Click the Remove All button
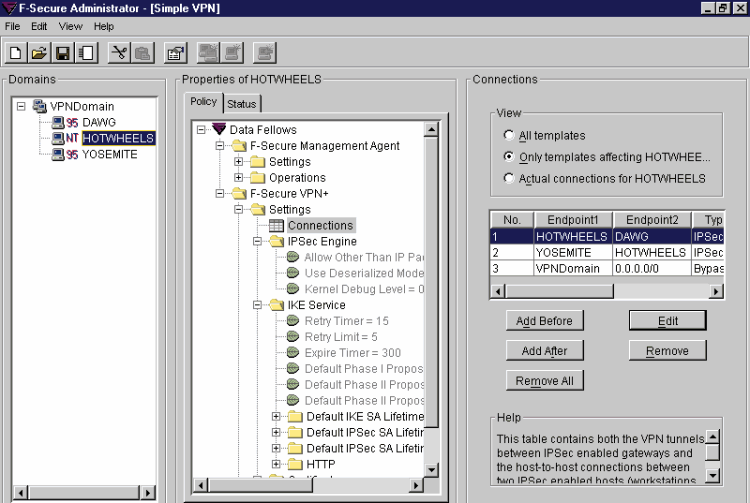 (x=544, y=381)
